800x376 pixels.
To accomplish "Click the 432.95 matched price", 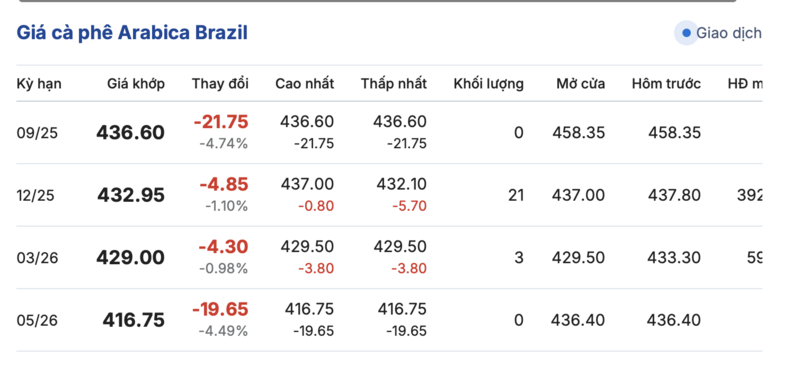I will coord(131,195).
